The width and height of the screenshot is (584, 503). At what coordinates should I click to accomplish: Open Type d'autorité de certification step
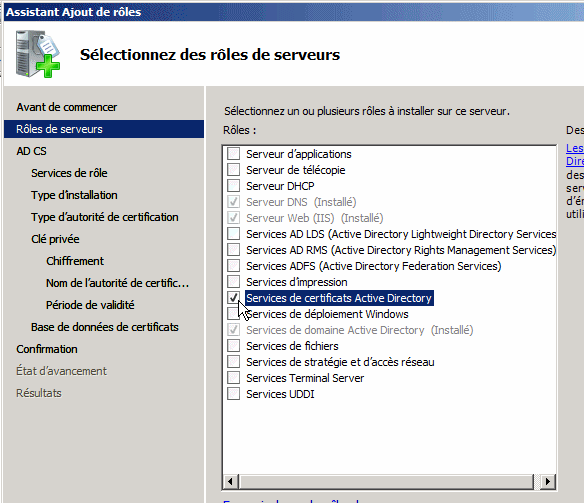click(x=105, y=217)
